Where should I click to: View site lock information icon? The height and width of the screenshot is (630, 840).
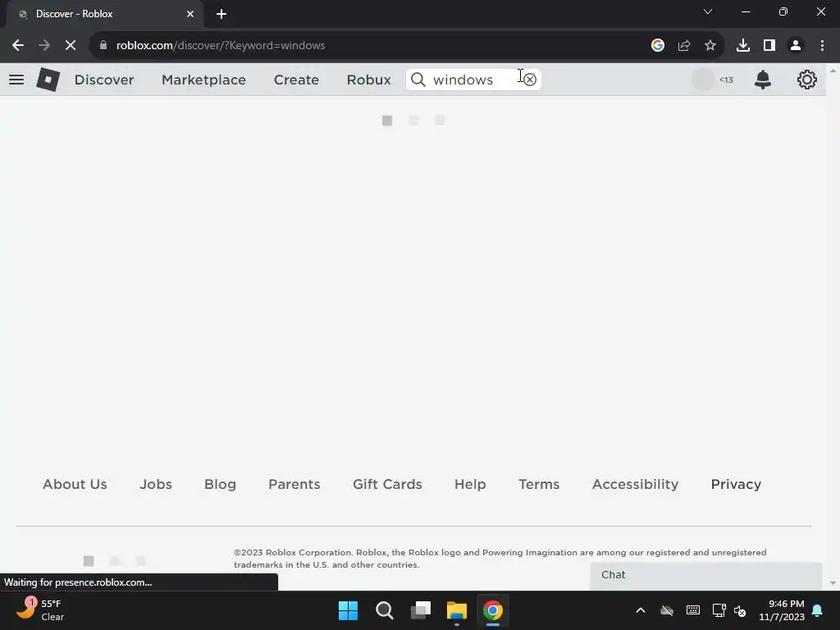pyautogui.click(x=103, y=46)
